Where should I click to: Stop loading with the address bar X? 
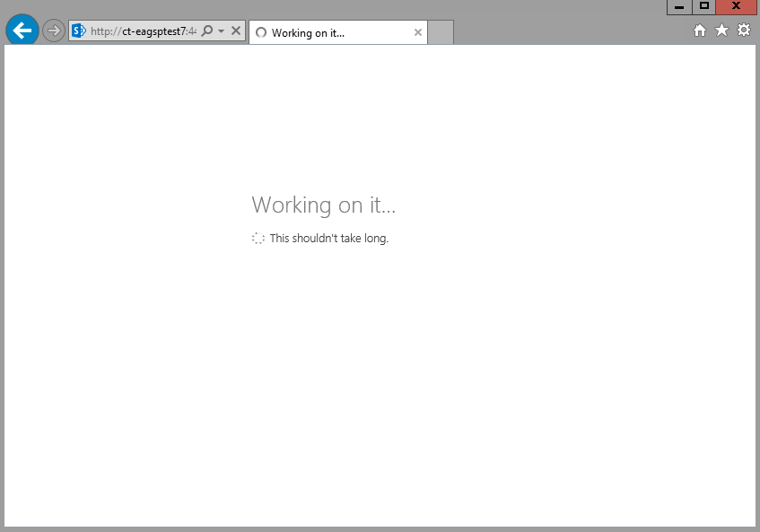236,31
